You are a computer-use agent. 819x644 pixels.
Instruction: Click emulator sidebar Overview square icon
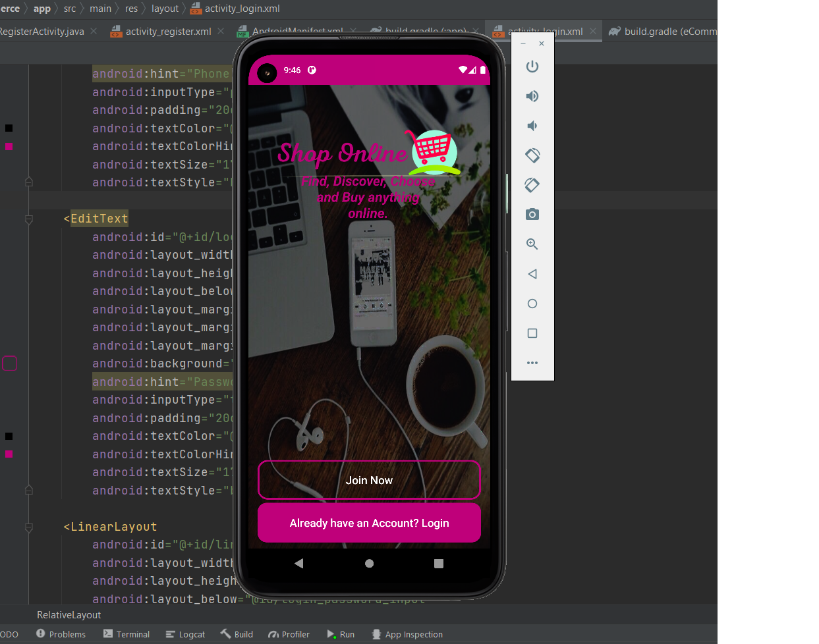[532, 333]
